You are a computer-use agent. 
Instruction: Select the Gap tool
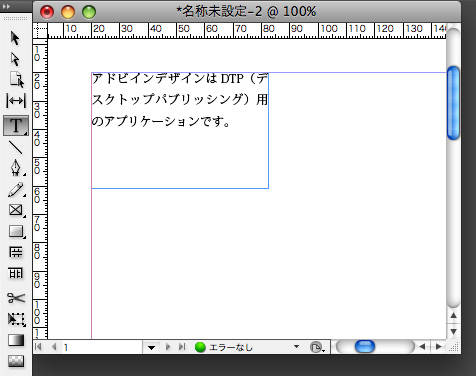pyautogui.click(x=16, y=100)
